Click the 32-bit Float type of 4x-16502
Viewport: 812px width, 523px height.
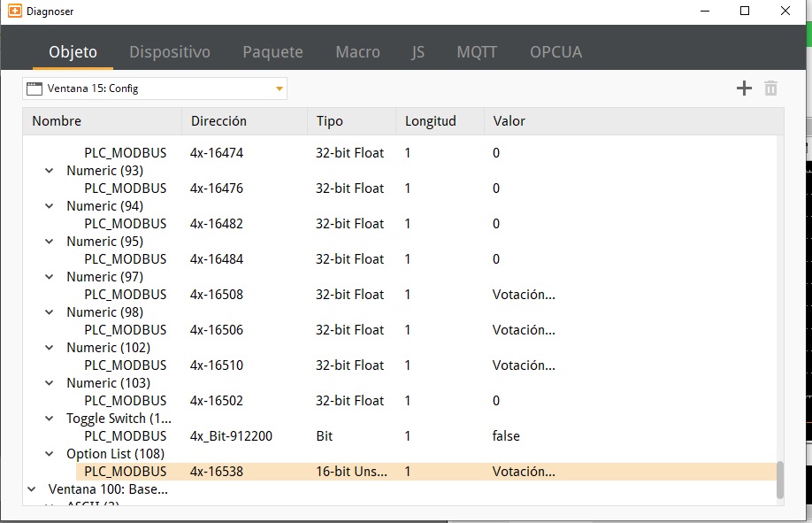tap(350, 401)
